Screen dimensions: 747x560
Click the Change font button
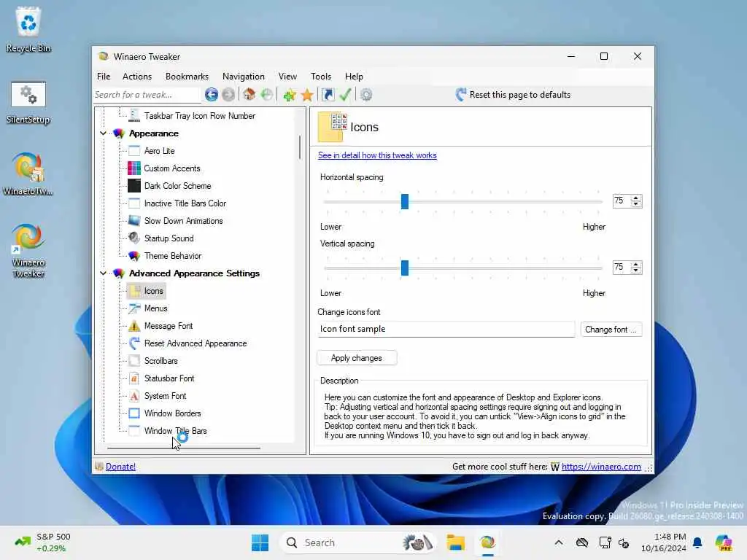coord(611,330)
